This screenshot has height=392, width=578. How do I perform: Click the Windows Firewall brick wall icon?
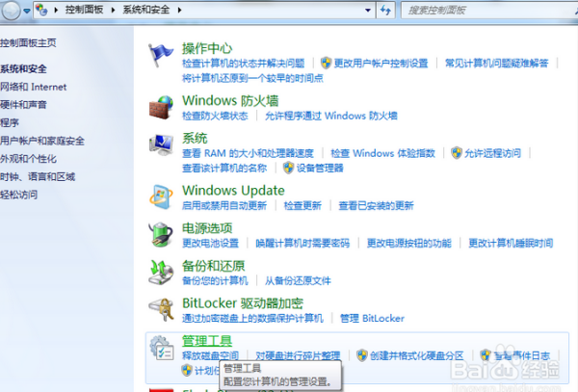[x=161, y=108]
